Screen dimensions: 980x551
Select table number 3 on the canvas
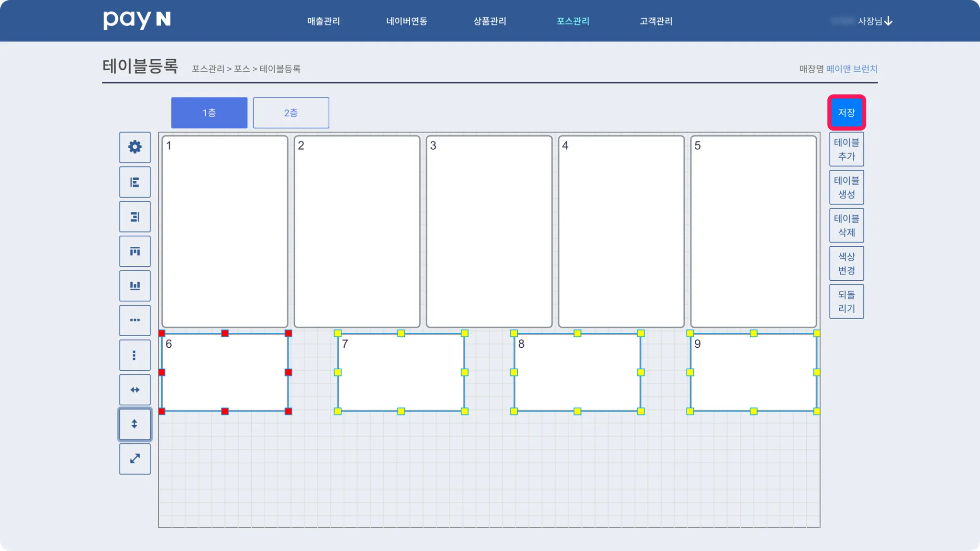(x=489, y=231)
